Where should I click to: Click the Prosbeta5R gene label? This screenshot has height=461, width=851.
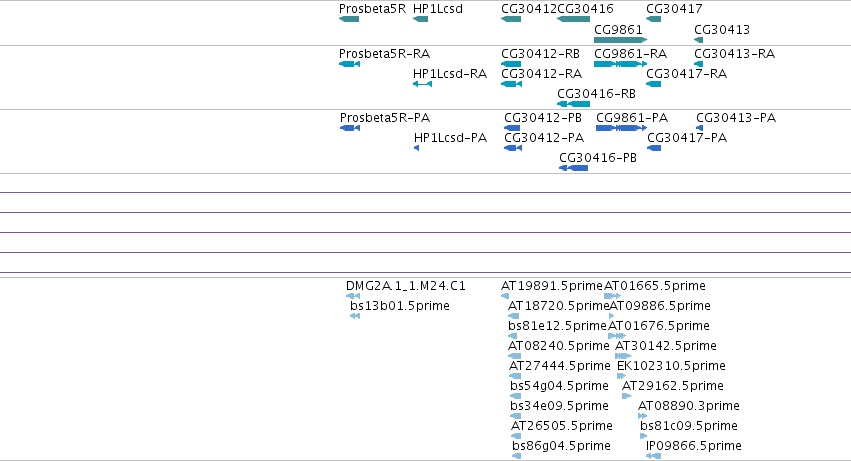click(372, 9)
